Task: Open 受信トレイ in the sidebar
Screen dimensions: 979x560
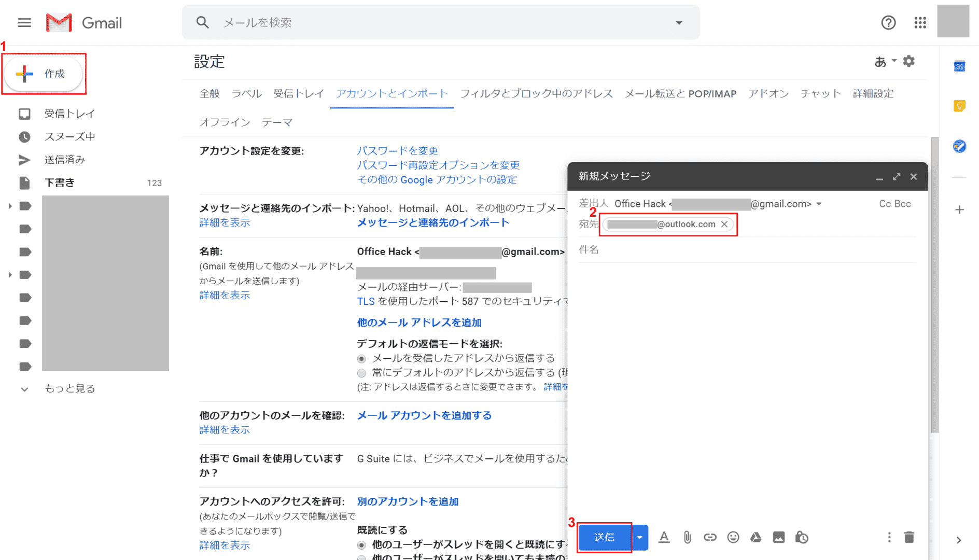Action: tap(69, 114)
